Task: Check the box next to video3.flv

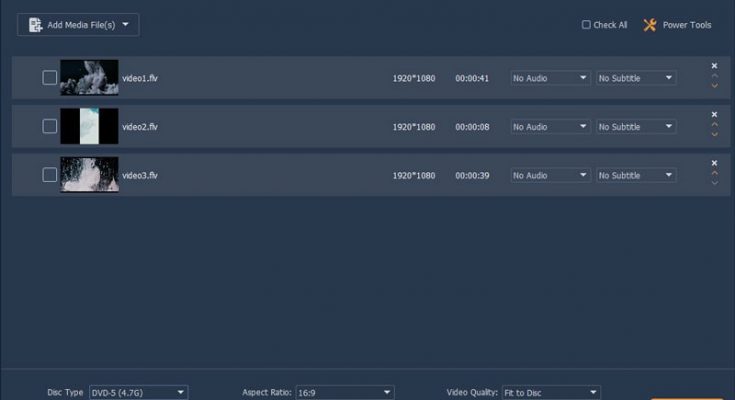Action: tap(49, 175)
